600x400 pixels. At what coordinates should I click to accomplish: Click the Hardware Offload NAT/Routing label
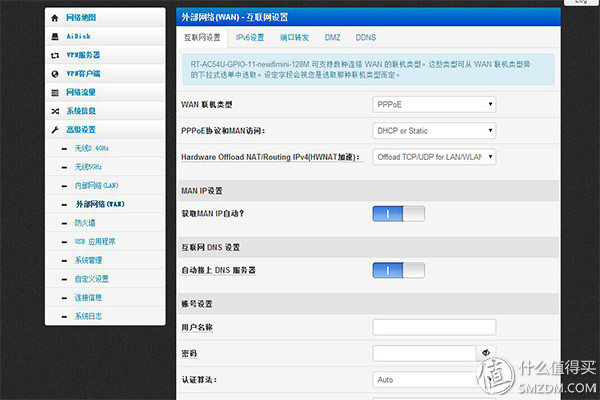tap(271, 157)
